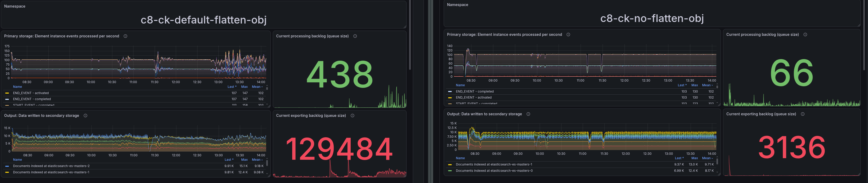Sort by Max in right Output legend
The image size is (868, 183).
(x=695, y=158)
